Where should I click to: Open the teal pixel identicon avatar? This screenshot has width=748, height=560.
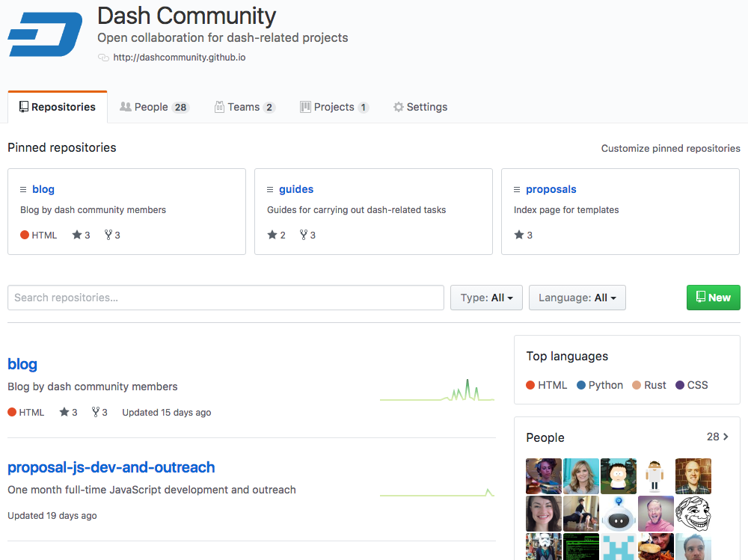pyautogui.click(x=619, y=547)
